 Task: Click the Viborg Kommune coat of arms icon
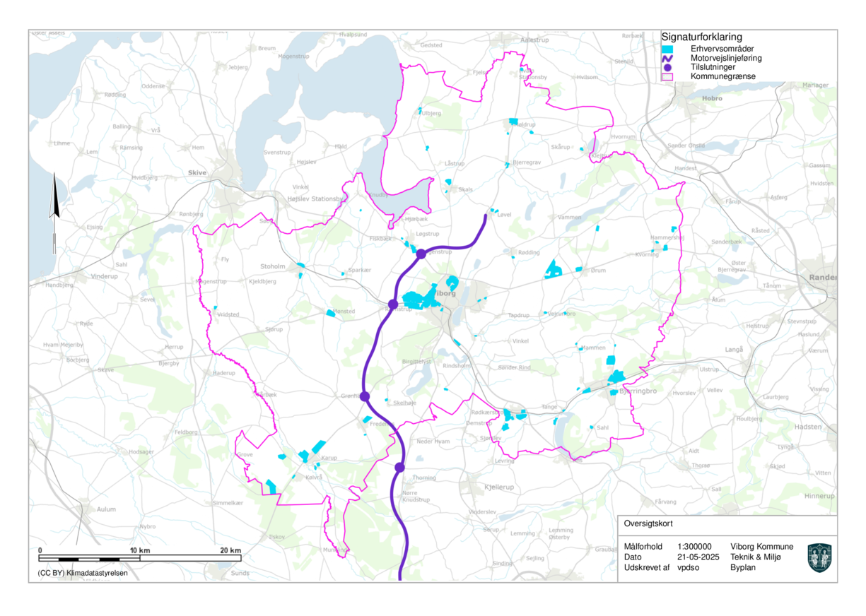click(x=821, y=557)
